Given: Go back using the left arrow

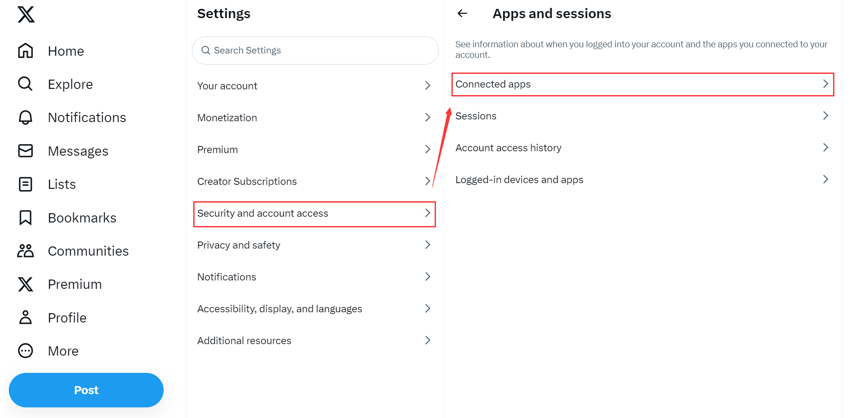Looking at the screenshot, I should pos(463,14).
